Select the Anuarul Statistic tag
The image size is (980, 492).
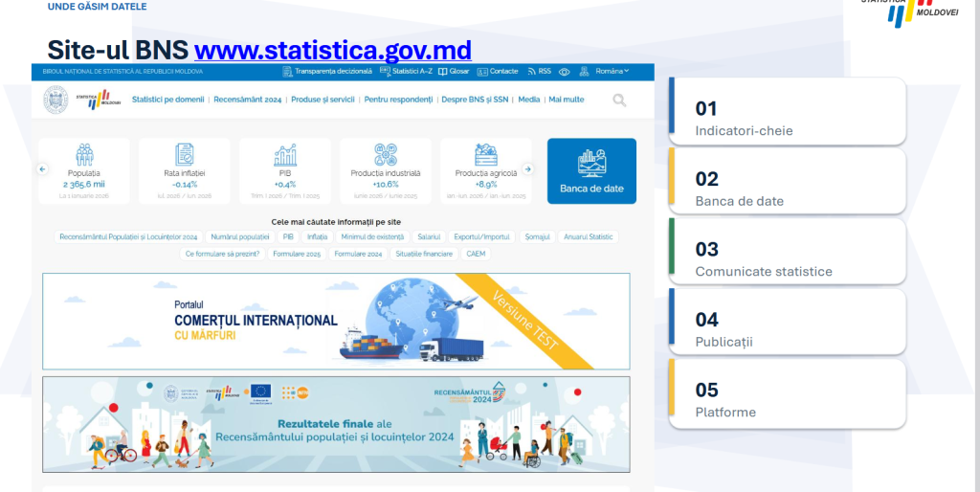pos(589,237)
